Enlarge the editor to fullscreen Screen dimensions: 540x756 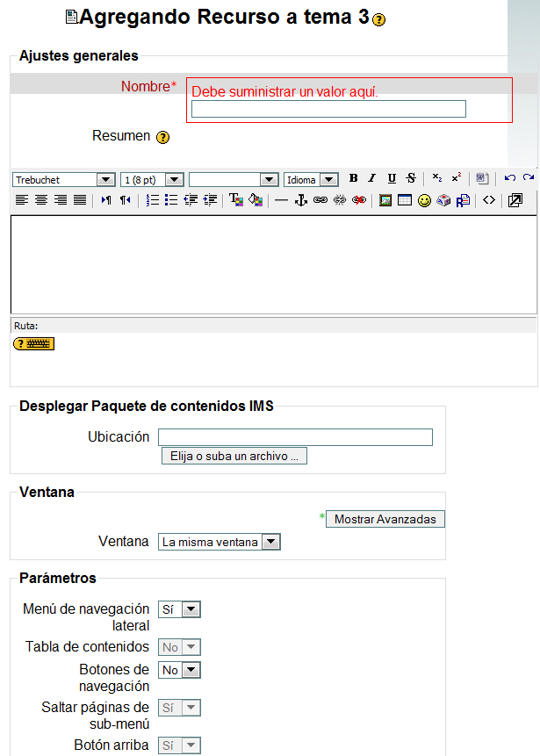(515, 200)
